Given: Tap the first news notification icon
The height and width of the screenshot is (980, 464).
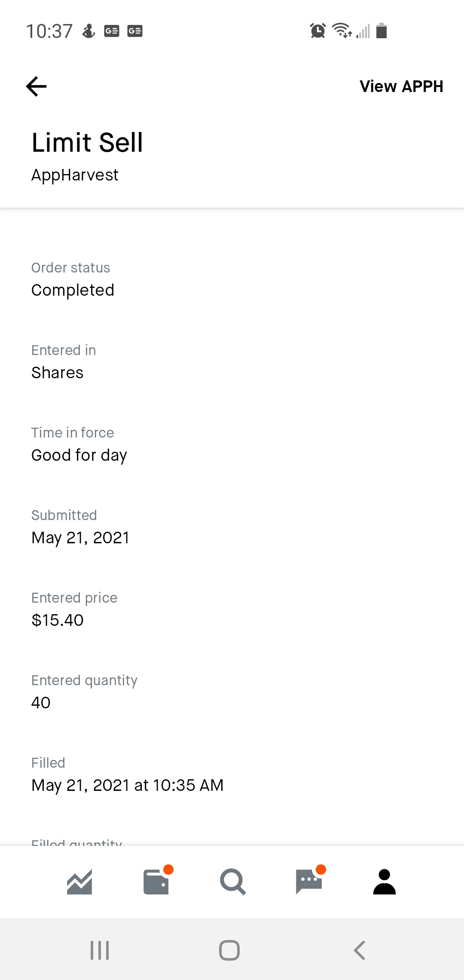Looking at the screenshot, I should point(112,31).
